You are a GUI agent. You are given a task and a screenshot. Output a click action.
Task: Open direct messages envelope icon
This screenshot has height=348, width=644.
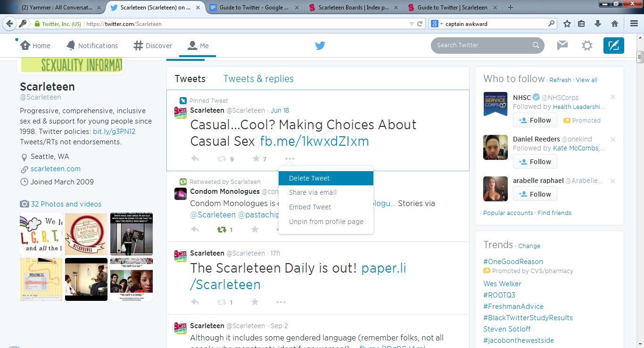pos(562,45)
